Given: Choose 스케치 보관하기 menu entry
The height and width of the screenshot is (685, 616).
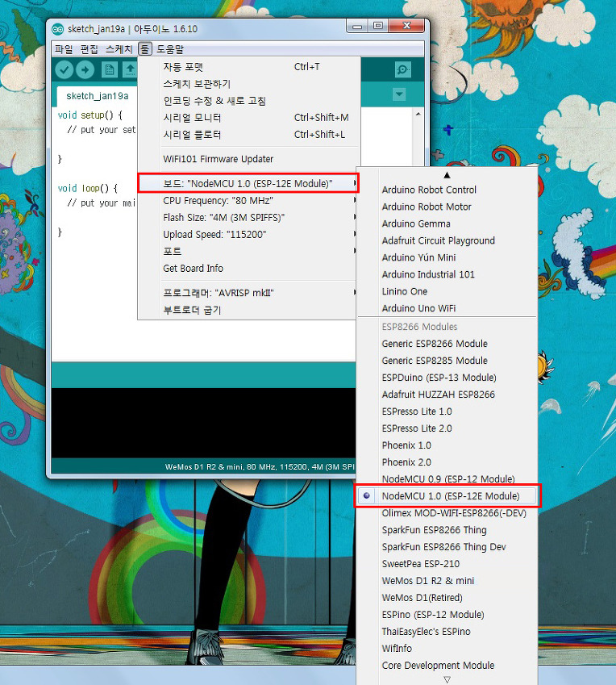Looking at the screenshot, I should tap(248, 84).
